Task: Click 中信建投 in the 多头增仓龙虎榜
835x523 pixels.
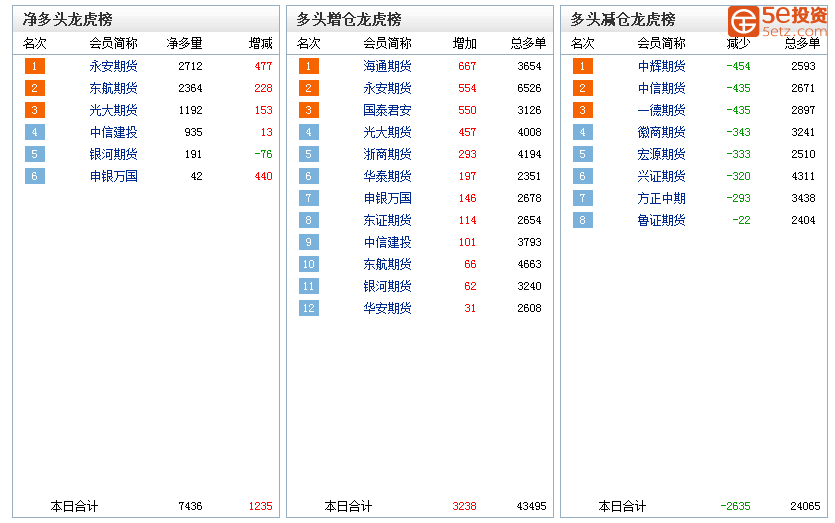Action: point(387,242)
